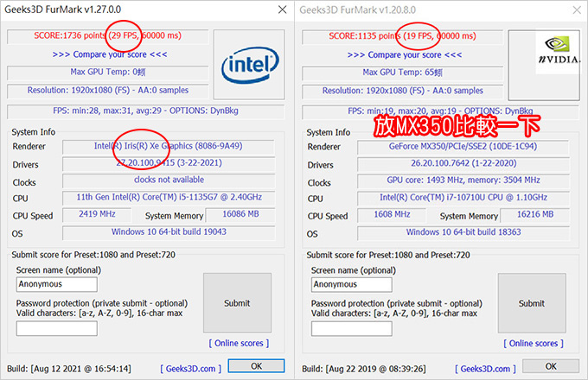Screen dimensions: 588x380
Task: Click '11th Gen Intel(R) Core(TM) i5-1135G7' CPU value
Action: [x=169, y=197]
